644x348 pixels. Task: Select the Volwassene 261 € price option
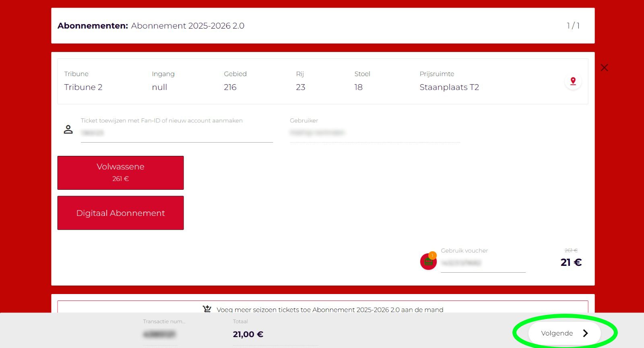coord(120,173)
